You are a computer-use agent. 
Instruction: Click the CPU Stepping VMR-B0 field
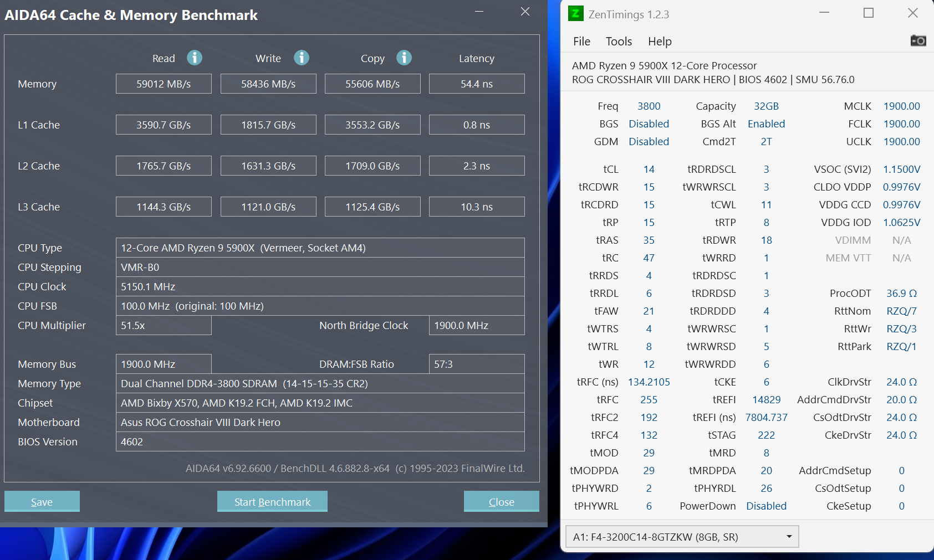(x=320, y=267)
